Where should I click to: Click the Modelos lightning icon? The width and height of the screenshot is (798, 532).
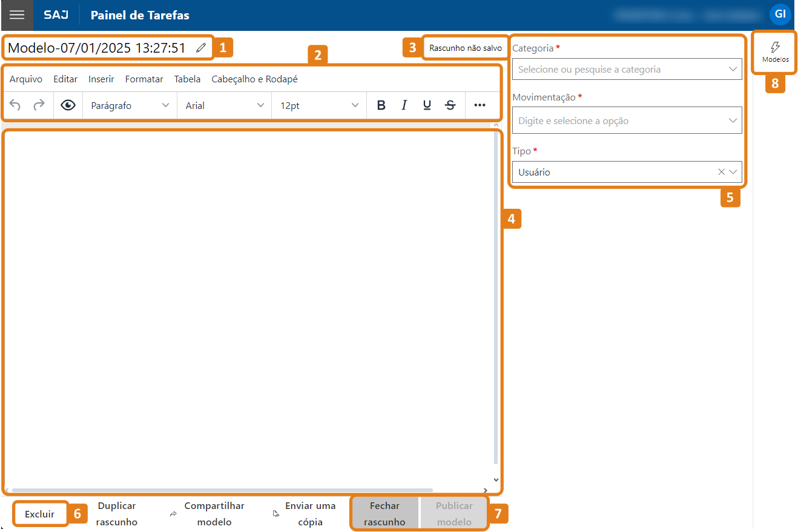(x=774, y=51)
